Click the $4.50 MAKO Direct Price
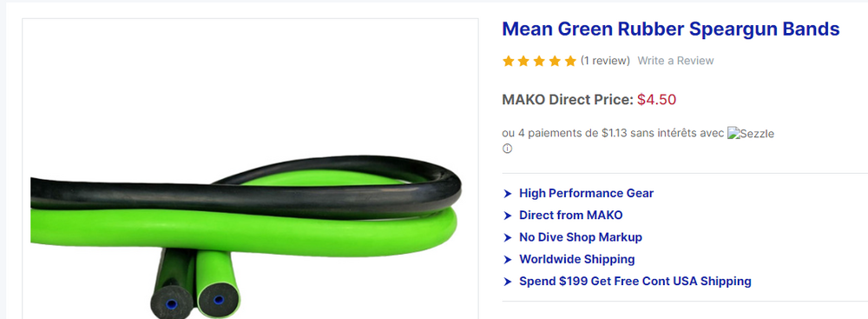868x319 pixels. click(656, 100)
